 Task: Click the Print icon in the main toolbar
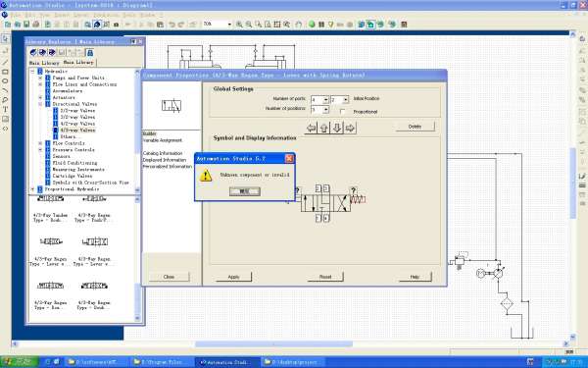[36, 24]
